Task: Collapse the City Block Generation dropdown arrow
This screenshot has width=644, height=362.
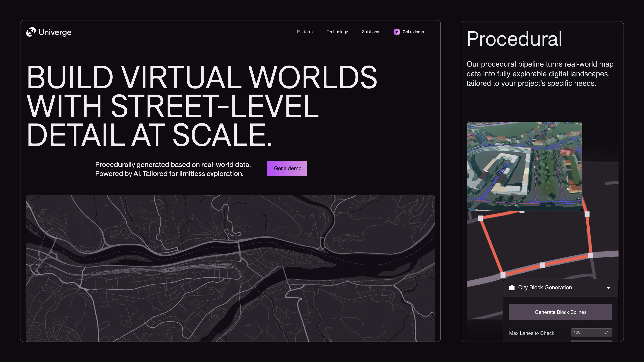Action: [608, 288]
